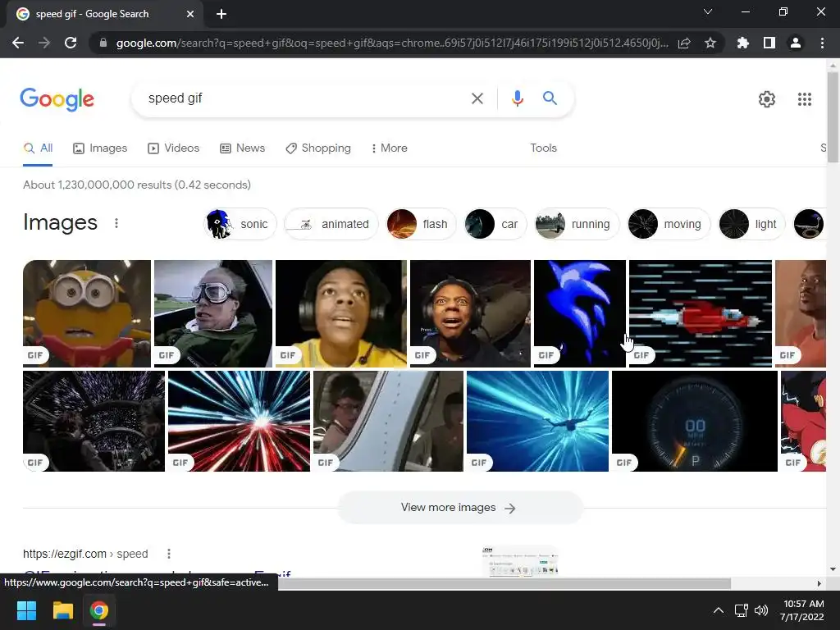Open Images section options dots
The width and height of the screenshot is (840, 630).
click(x=116, y=223)
